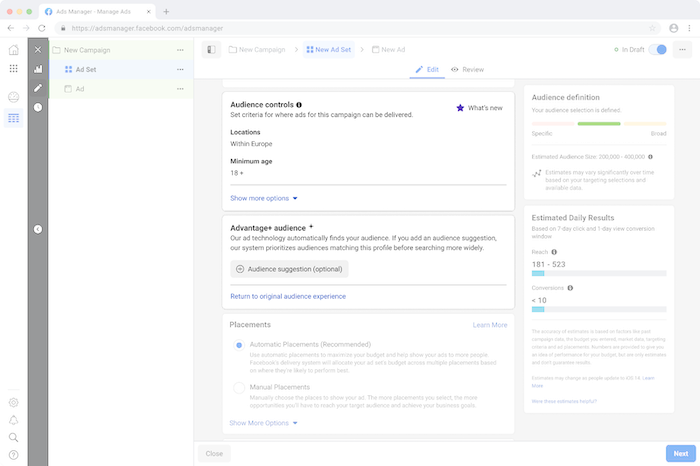Open the clock history icon in dark toolbar
Image resolution: width=700 pixels, height=466 pixels.
point(38,107)
